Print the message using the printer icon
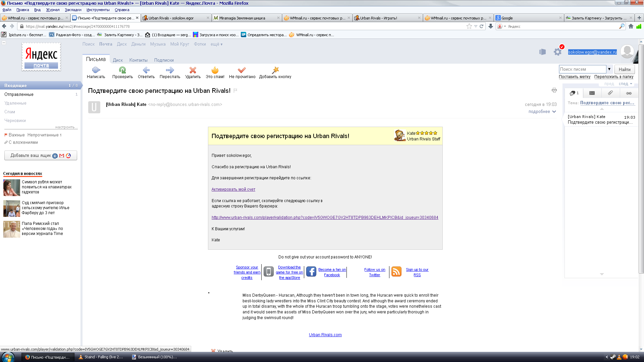Screen dimensions: 644x362 554,90
